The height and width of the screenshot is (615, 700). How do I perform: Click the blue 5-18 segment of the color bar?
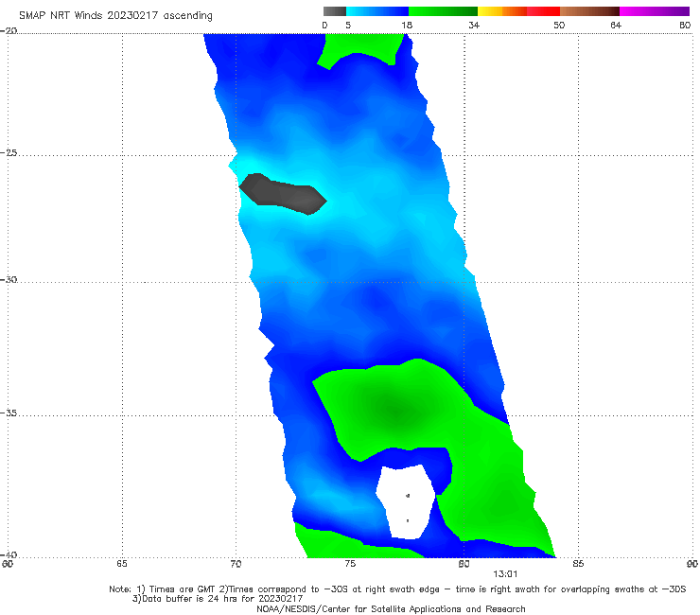[x=377, y=11]
